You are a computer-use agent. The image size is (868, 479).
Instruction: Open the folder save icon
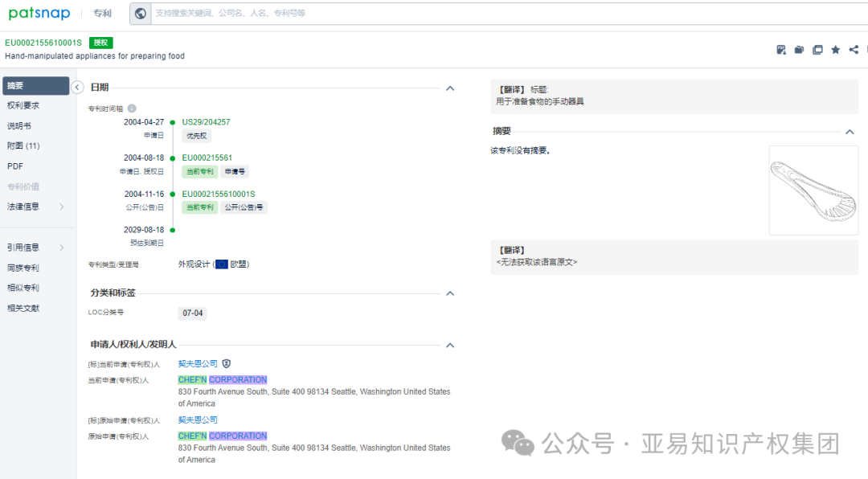(x=800, y=50)
